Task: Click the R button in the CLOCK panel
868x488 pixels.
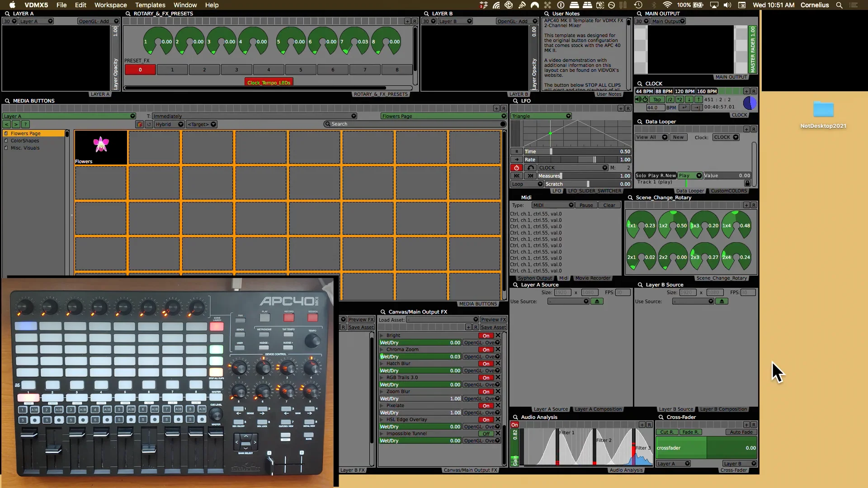Action: pos(753,91)
